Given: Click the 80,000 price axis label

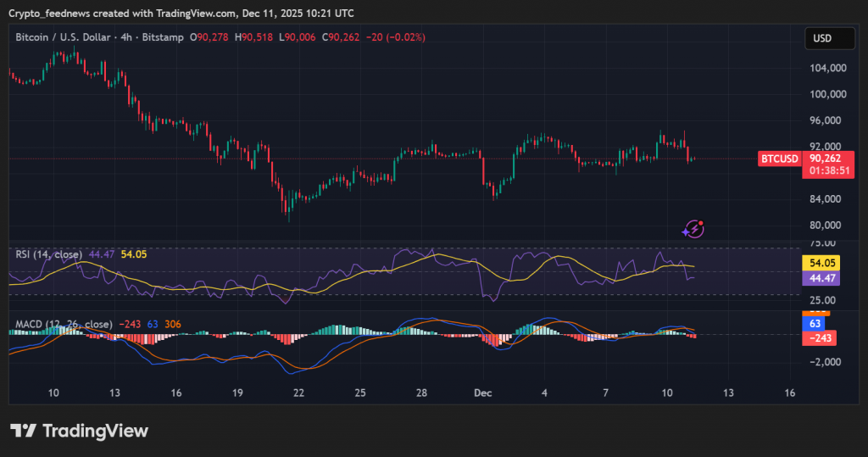Looking at the screenshot, I should 827,225.
